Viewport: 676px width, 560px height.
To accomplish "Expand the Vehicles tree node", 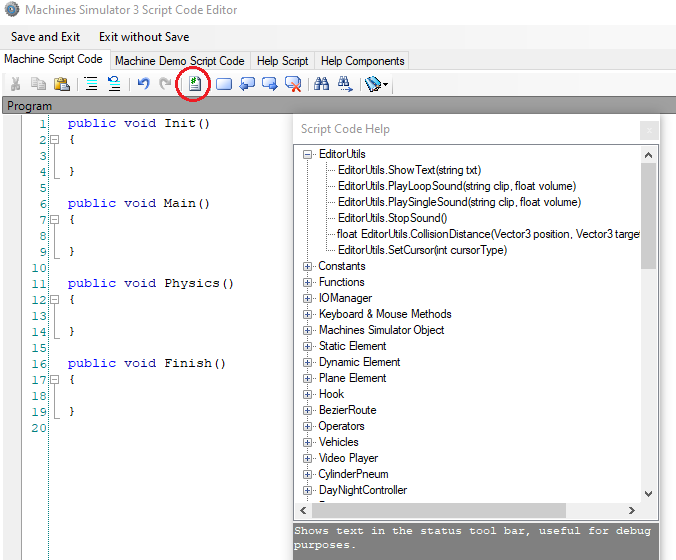I will point(307,442).
